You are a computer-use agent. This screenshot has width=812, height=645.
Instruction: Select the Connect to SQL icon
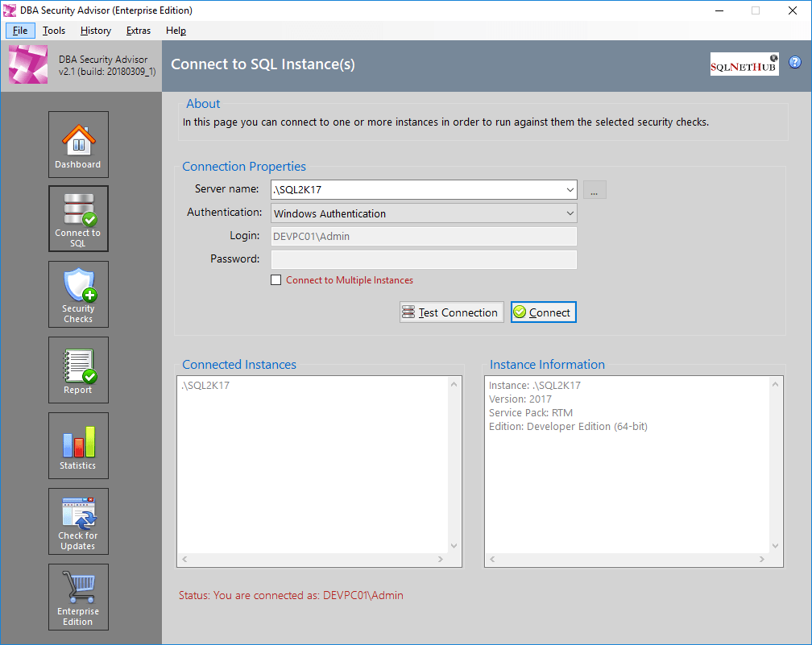click(x=78, y=218)
